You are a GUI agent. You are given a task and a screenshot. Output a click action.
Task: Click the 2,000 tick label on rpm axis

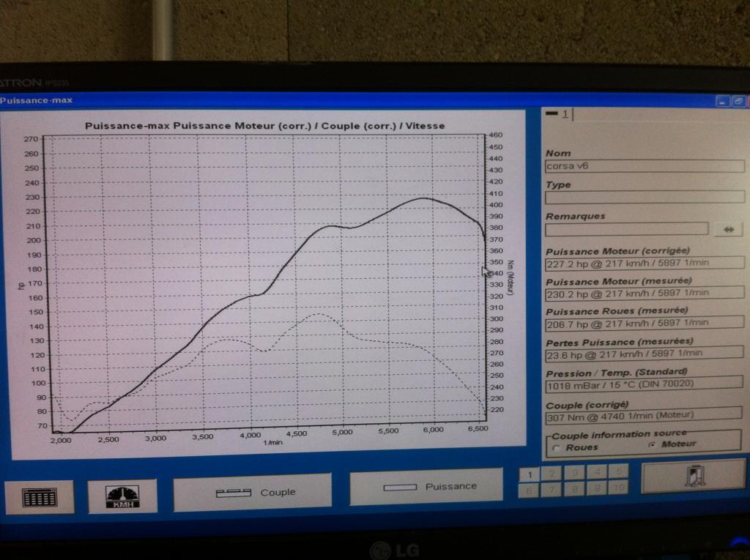[x=61, y=441]
